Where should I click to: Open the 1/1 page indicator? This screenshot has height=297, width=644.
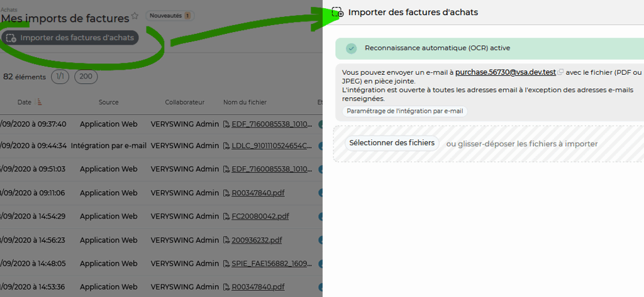click(x=60, y=77)
